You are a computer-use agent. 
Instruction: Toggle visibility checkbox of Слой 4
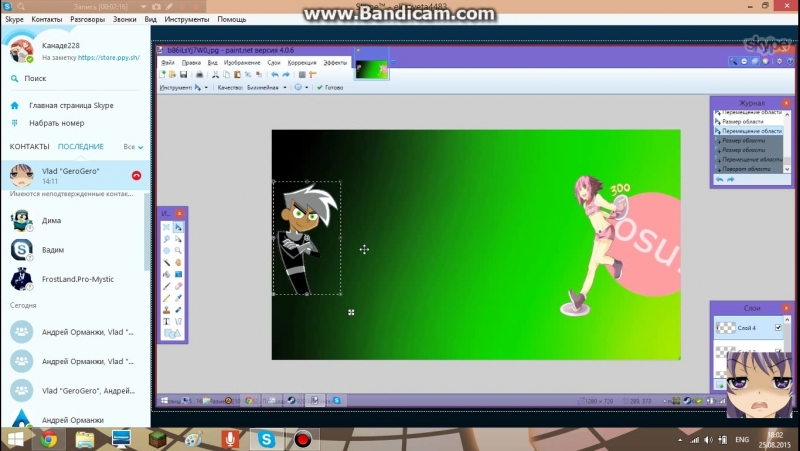778,328
